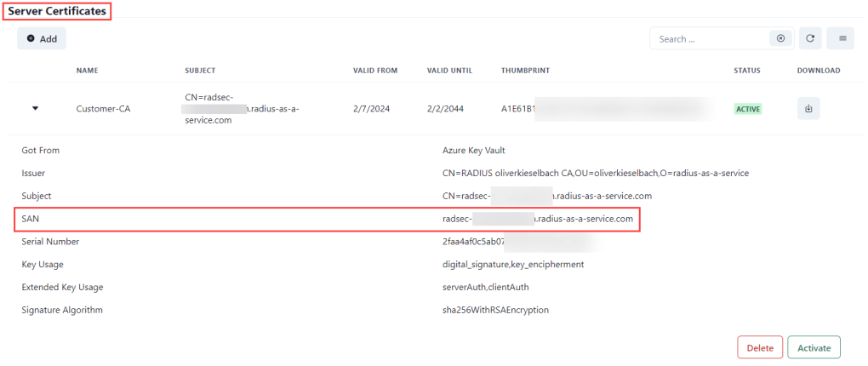Click the Server Certificates heading

click(x=57, y=11)
